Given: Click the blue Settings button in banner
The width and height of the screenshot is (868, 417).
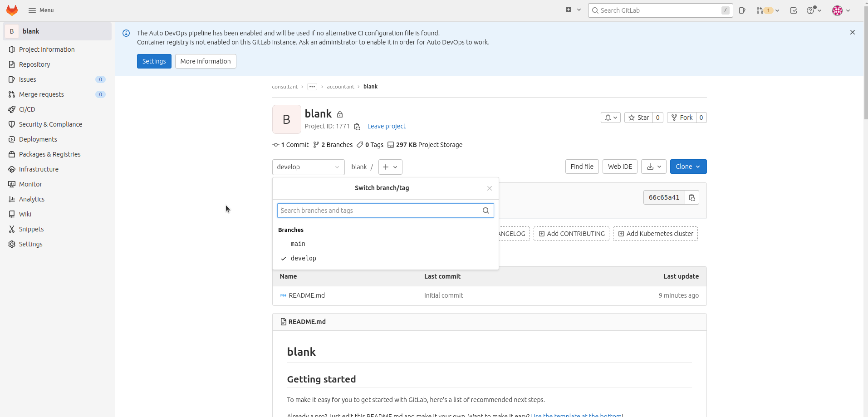Looking at the screenshot, I should point(154,61).
